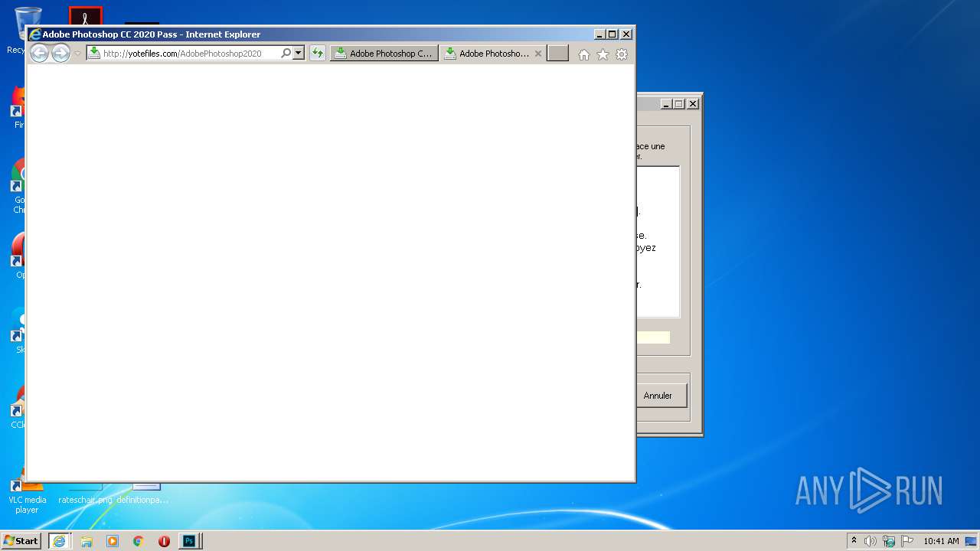Switch to Photoshop taskbar item
Screen dimensions: 980x551
(190, 541)
